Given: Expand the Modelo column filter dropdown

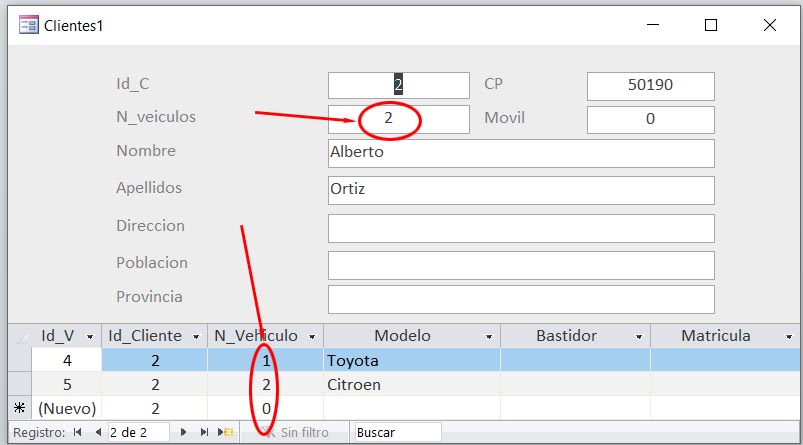Looking at the screenshot, I should (489, 336).
